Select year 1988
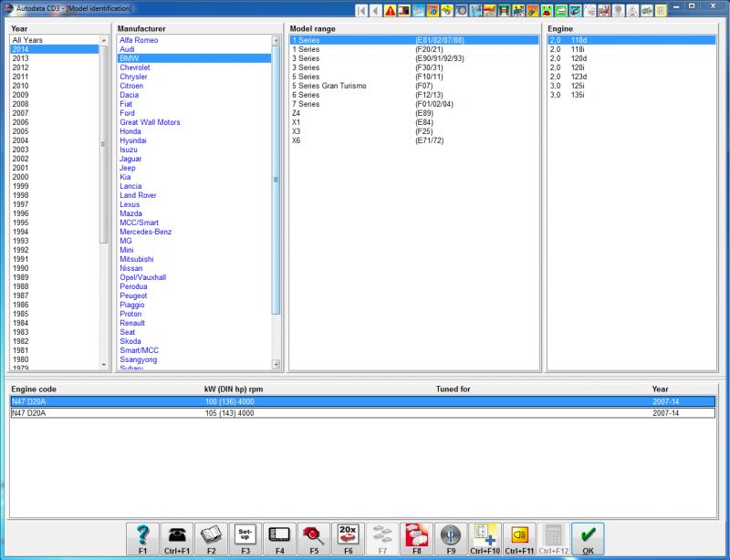This screenshot has height=560, width=730. [20, 286]
